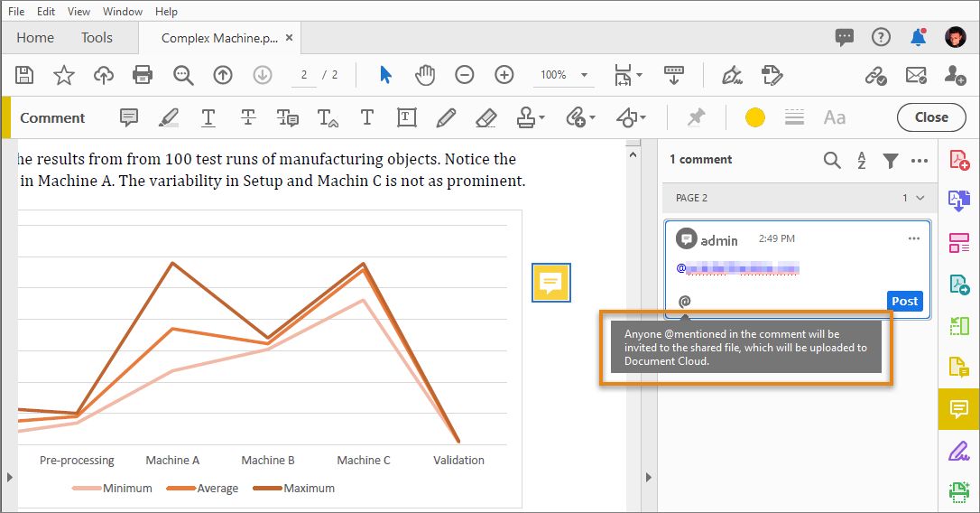Viewport: 980px width, 513px height.
Task: Toggle keep tool selected pin
Action: point(696,117)
